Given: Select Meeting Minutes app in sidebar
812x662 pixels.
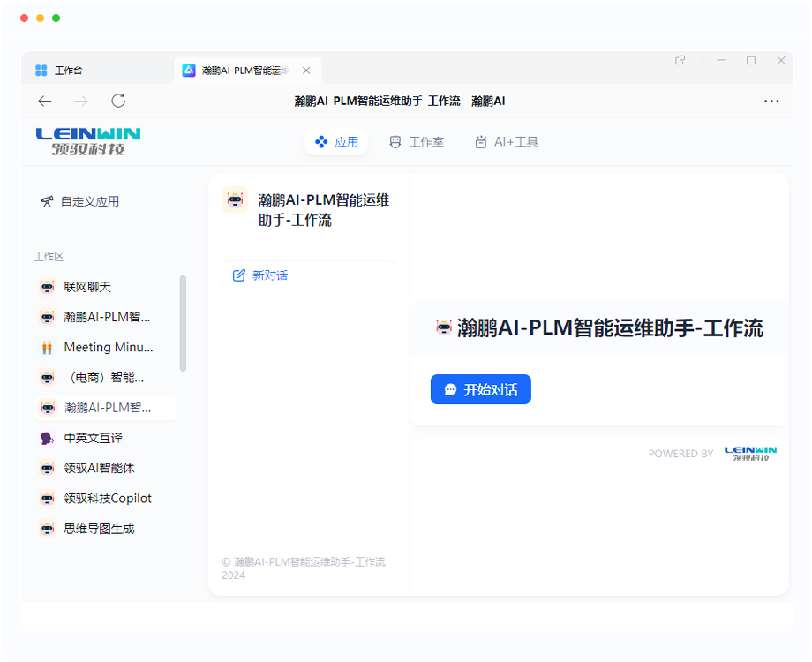Looking at the screenshot, I should click(107, 348).
